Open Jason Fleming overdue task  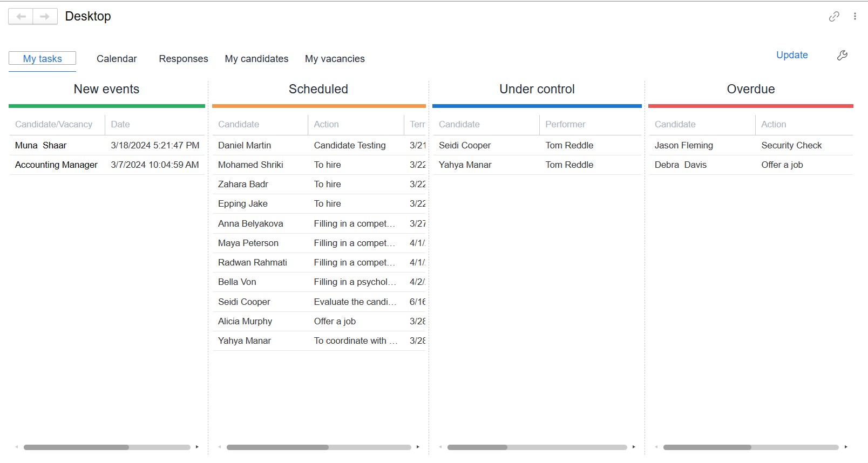click(x=683, y=146)
